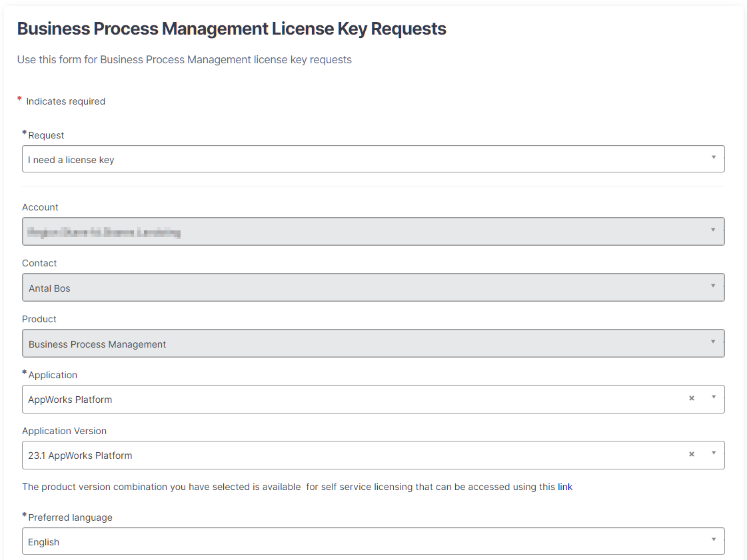Image resolution: width=747 pixels, height=560 pixels.
Task: Click the Preferred language label
Action: pos(70,517)
